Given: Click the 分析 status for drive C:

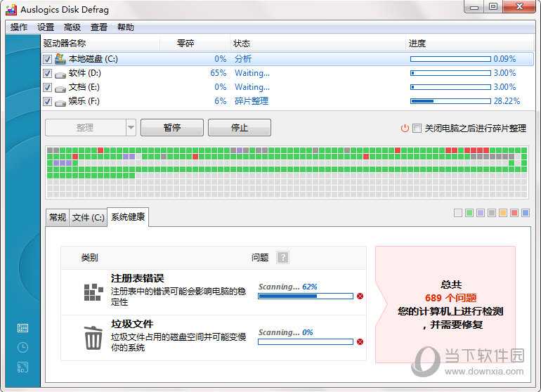Looking at the screenshot, I should tap(243, 59).
